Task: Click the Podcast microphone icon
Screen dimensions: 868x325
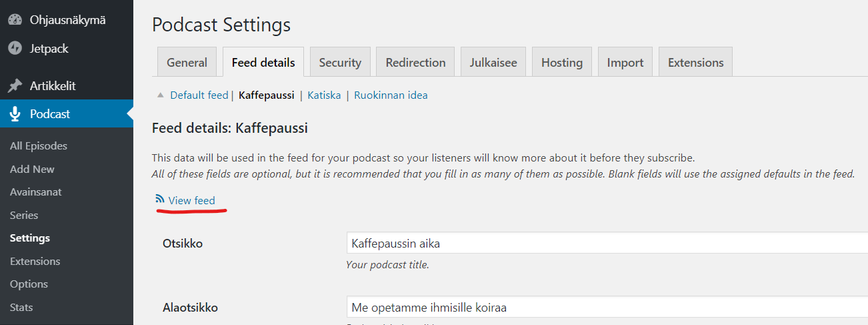Action: (x=15, y=114)
